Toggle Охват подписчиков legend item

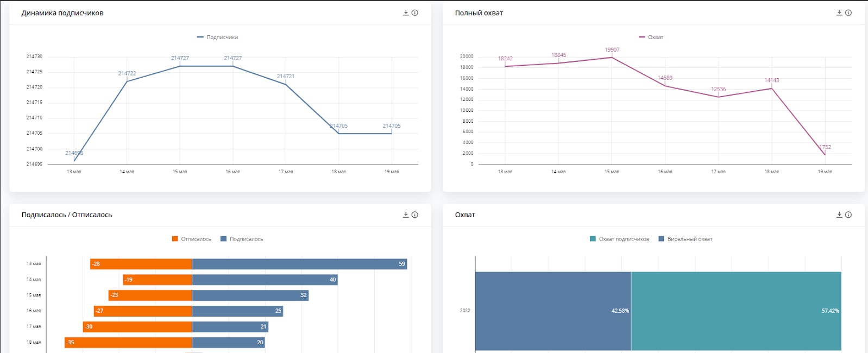[x=619, y=239]
